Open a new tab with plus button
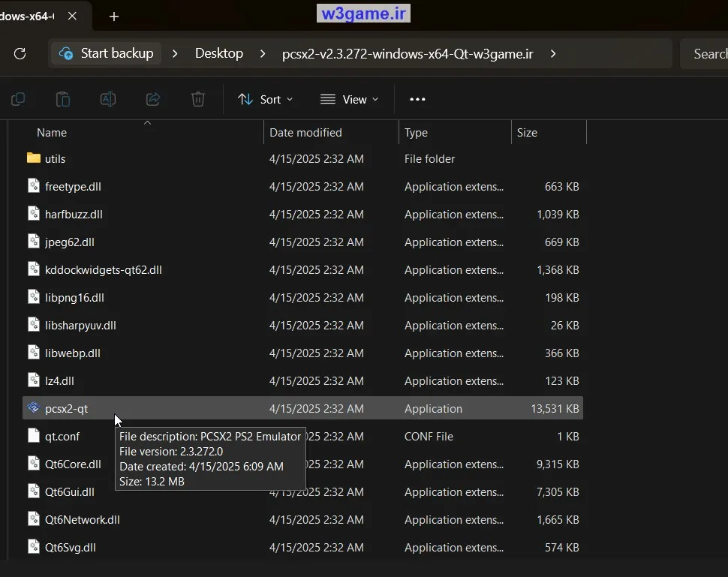Screen dimensions: 728x577 (x=114, y=17)
